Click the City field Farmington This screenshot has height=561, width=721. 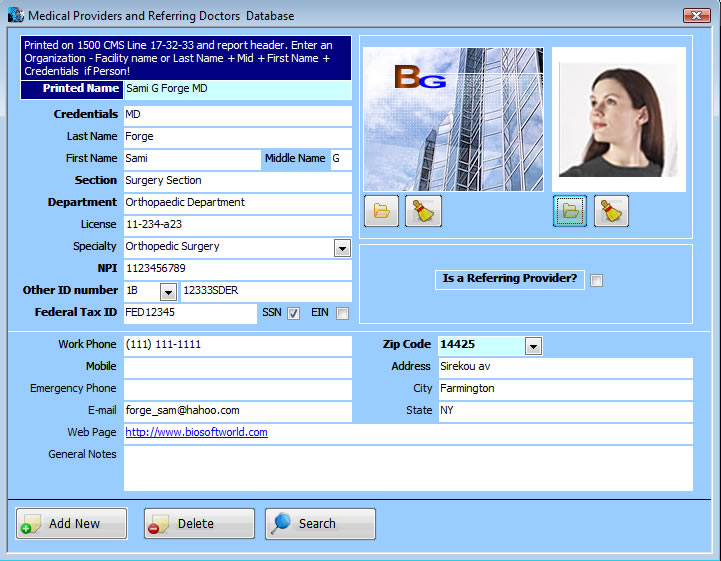click(x=566, y=390)
